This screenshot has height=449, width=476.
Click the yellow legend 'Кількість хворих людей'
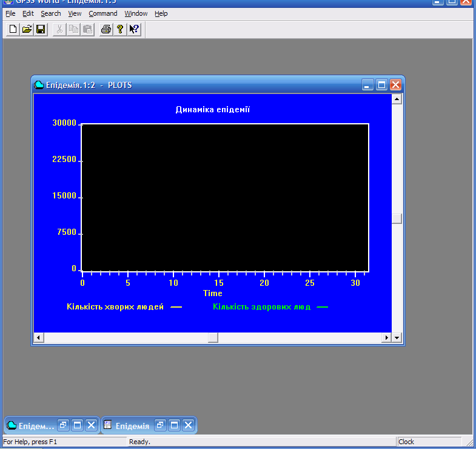click(115, 307)
